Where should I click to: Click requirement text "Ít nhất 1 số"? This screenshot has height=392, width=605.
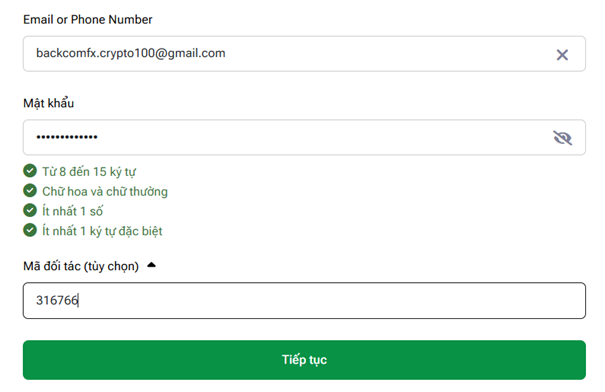73,211
